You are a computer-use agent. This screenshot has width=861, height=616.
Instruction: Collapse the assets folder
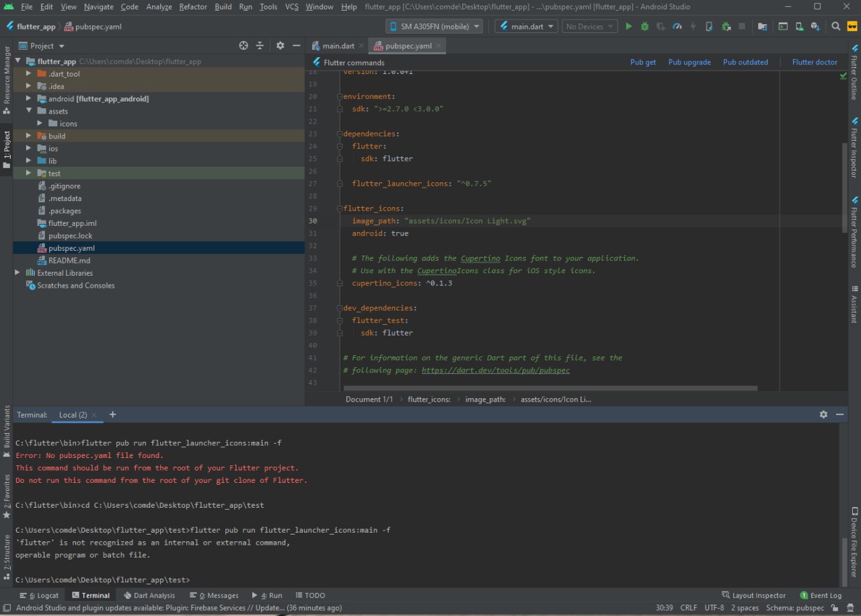[28, 111]
